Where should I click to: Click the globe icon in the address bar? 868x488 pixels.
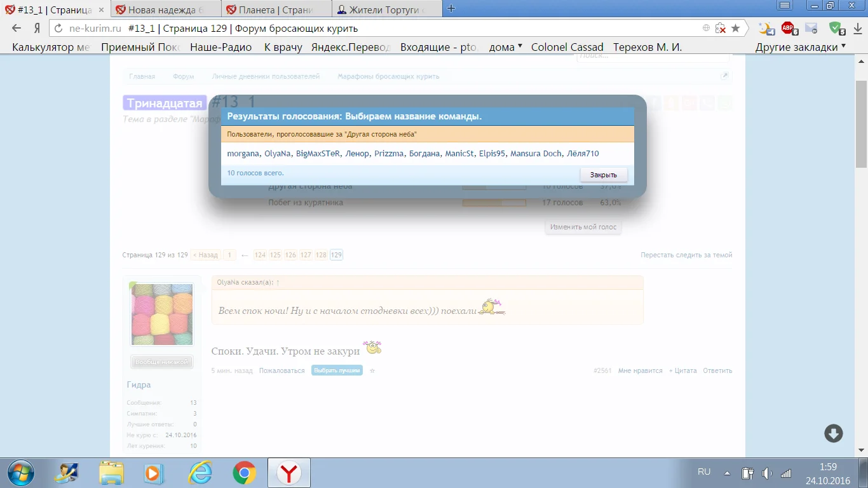pyautogui.click(x=707, y=28)
